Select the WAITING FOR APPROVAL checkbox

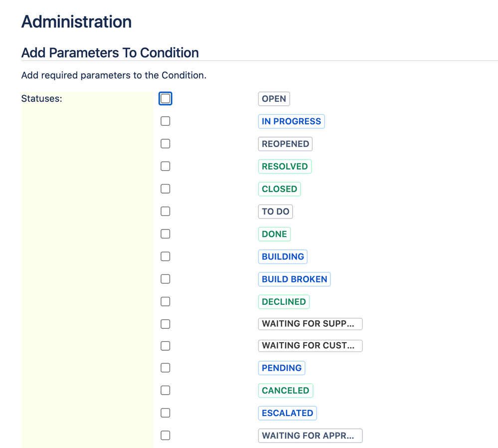click(x=165, y=435)
